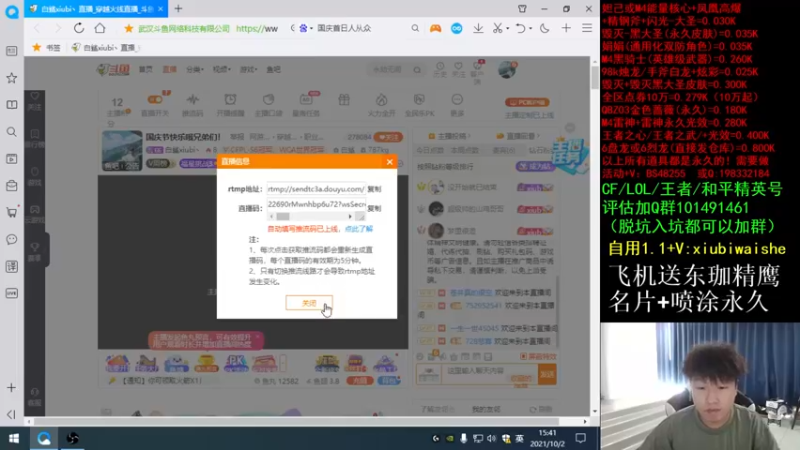Click the undo closed-tab icon
800x450 pixels.
pos(520,29)
